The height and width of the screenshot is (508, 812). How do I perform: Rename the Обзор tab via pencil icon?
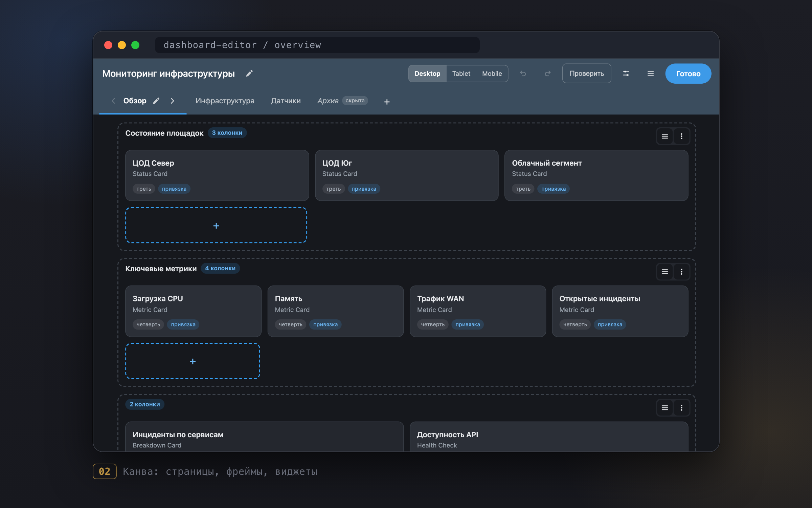(156, 101)
